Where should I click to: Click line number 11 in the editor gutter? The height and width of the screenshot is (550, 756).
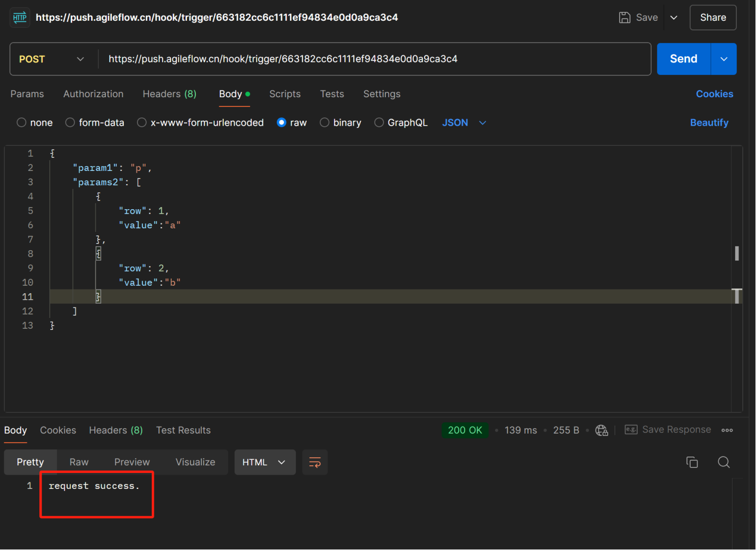point(27,297)
